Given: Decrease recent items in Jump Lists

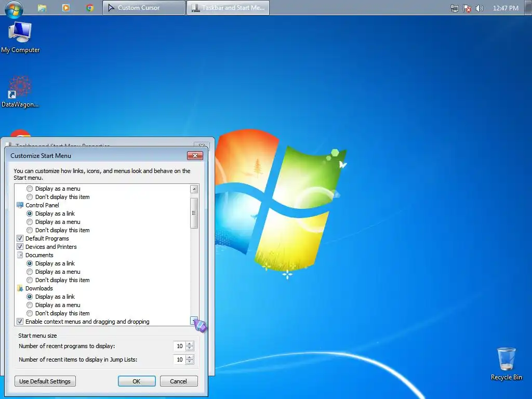Looking at the screenshot, I should 190,362.
